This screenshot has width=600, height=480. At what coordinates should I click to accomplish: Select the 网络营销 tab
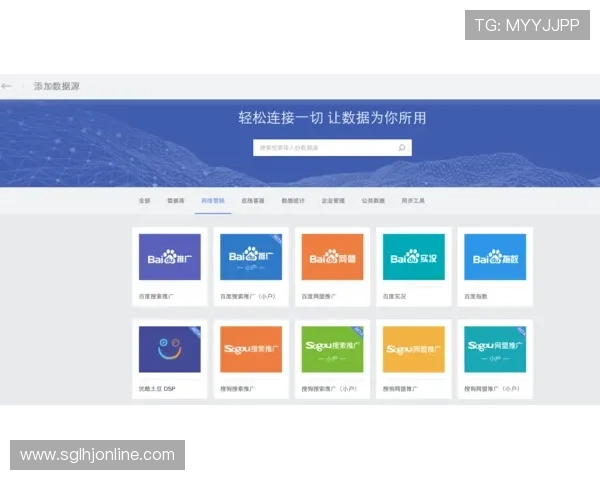[213, 201]
